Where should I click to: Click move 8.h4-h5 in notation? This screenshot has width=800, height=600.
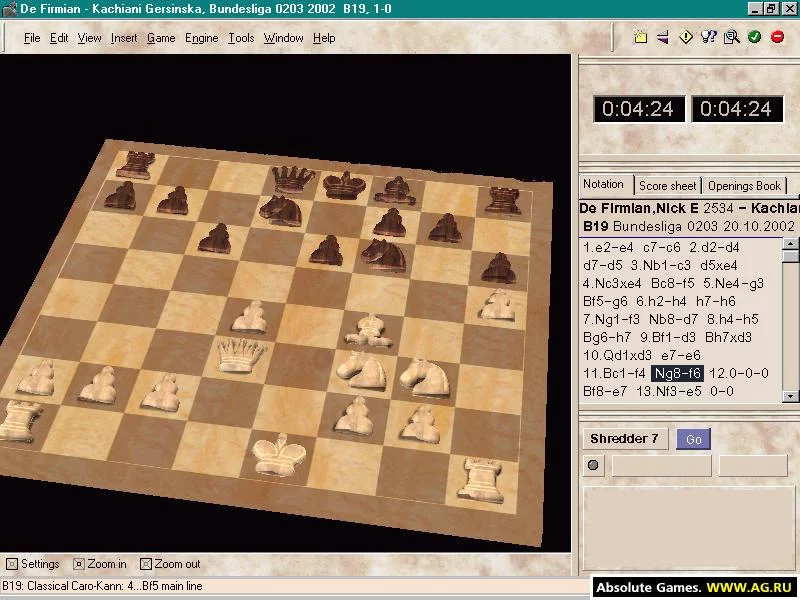point(733,319)
